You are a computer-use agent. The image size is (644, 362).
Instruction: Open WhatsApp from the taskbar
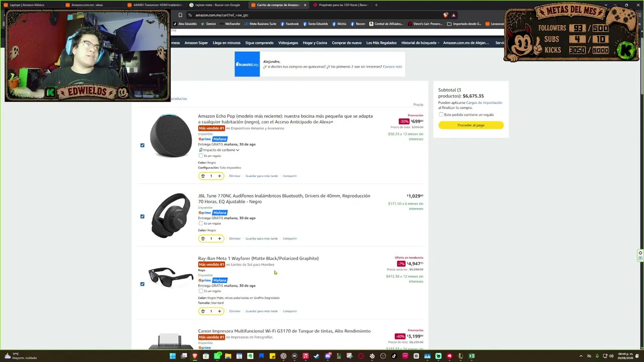tap(217, 356)
